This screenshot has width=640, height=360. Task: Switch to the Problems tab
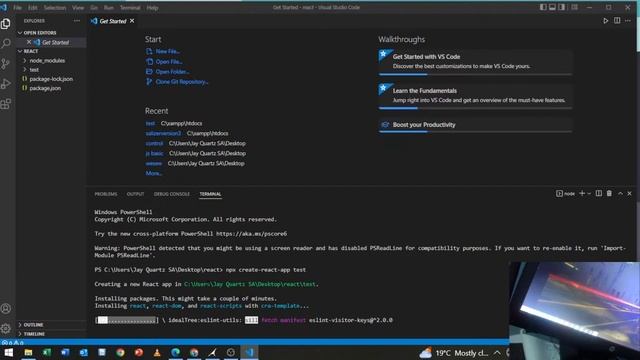106,194
